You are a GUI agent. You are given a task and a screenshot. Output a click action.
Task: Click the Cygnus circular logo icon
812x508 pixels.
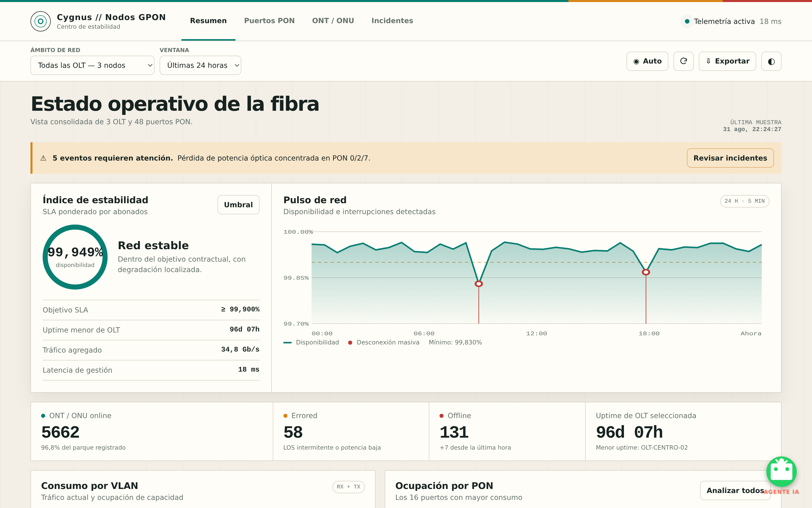click(x=40, y=21)
